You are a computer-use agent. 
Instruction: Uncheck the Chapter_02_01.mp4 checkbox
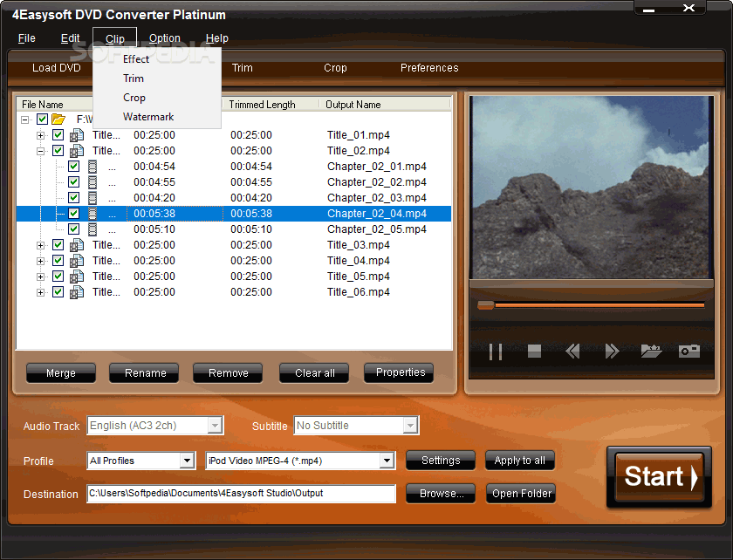[x=73, y=167]
